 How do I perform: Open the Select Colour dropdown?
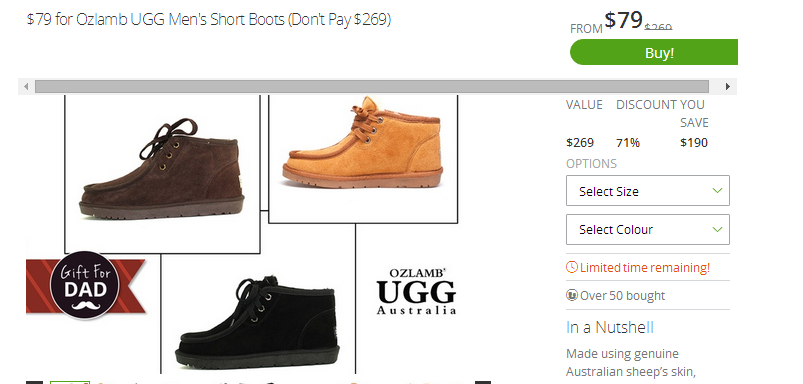648,229
